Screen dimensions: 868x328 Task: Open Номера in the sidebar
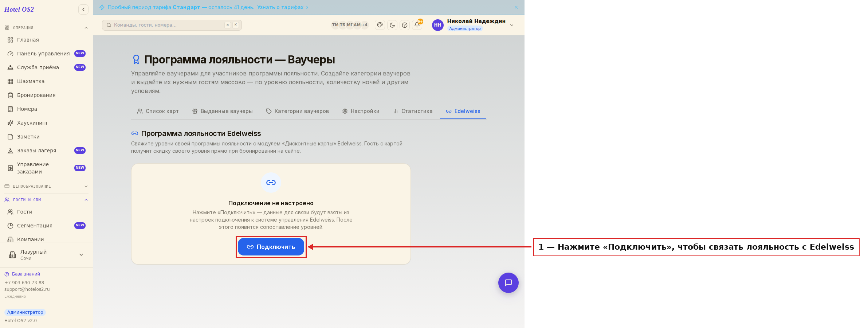pyautogui.click(x=46, y=109)
